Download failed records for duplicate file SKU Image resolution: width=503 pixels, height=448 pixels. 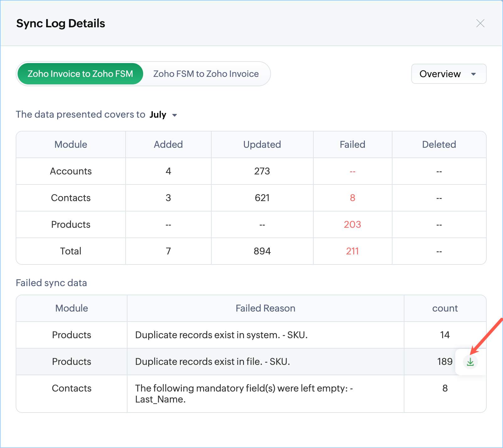click(x=470, y=362)
